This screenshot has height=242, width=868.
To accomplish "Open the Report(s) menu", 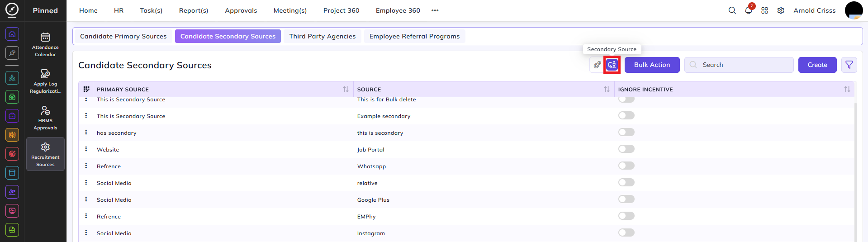I will coord(194,10).
